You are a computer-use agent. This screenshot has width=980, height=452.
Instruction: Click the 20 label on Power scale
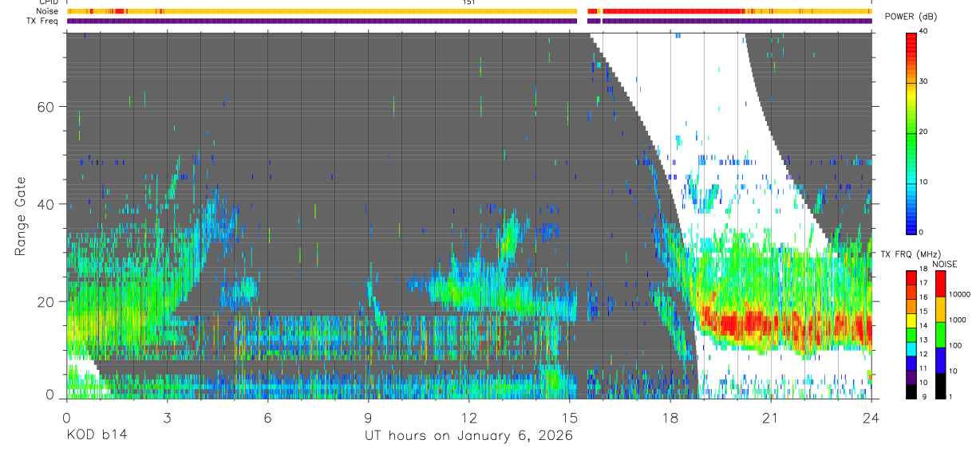[924, 132]
